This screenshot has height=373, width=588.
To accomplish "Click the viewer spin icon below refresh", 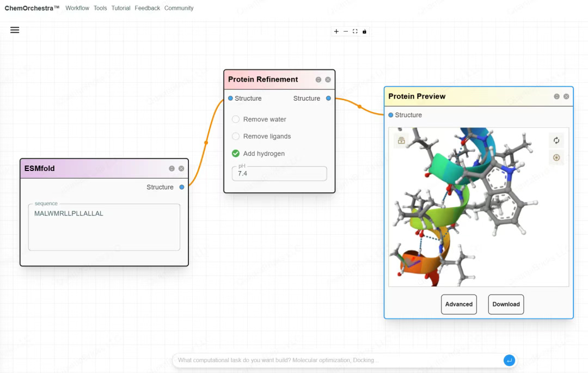I will click(556, 157).
